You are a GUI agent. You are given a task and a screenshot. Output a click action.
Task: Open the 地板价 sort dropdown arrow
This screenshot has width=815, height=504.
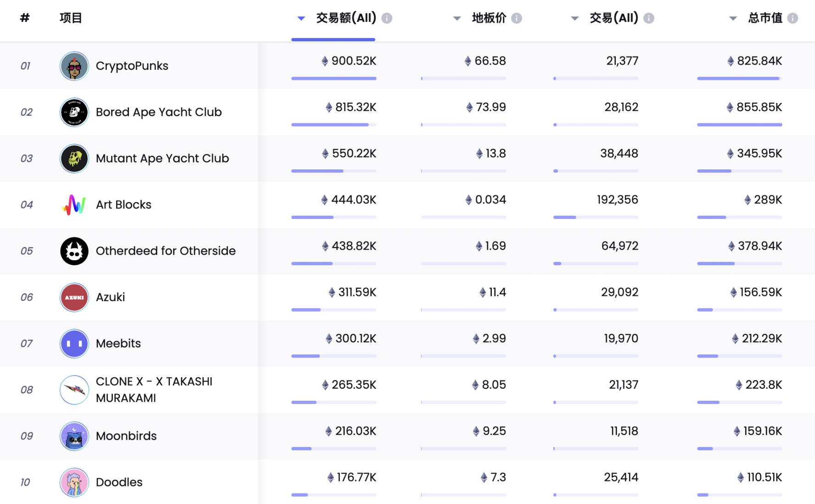coord(457,18)
